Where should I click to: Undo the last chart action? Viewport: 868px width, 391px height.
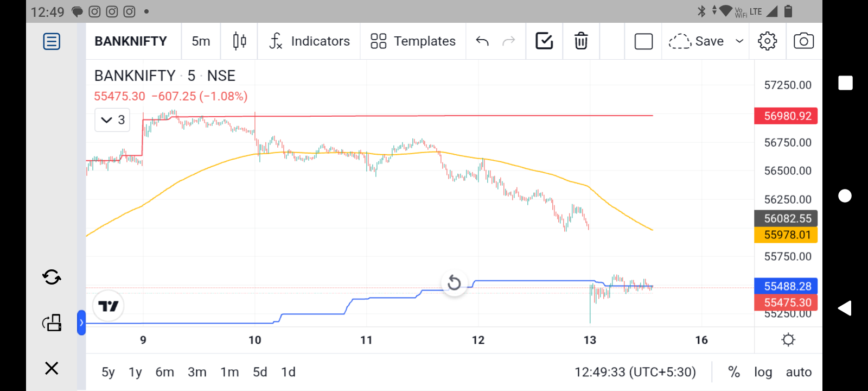[482, 41]
